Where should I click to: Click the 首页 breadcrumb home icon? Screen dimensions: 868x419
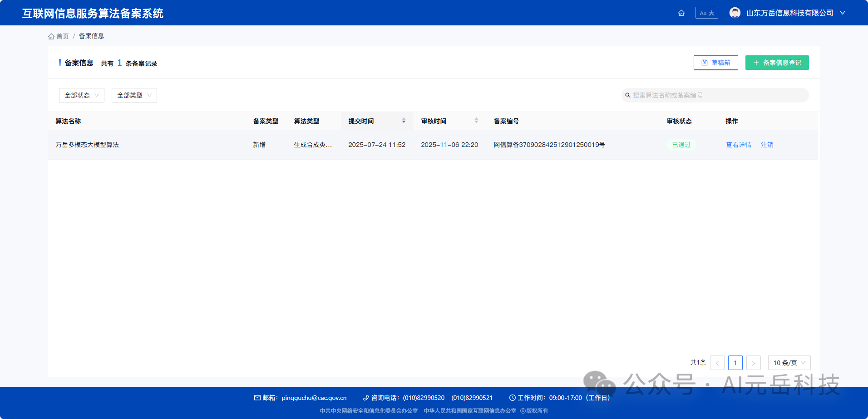click(51, 36)
